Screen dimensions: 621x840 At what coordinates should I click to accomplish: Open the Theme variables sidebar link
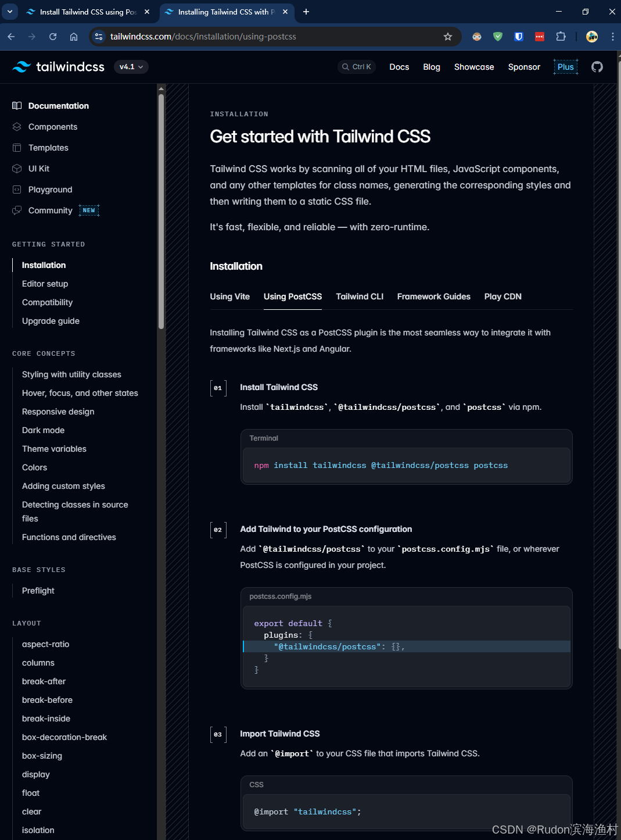tap(54, 449)
